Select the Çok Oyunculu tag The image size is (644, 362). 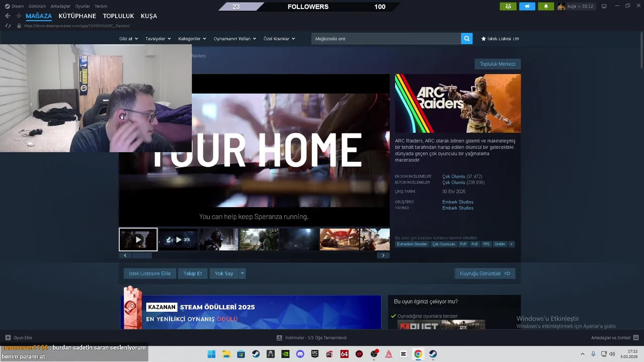point(444,244)
